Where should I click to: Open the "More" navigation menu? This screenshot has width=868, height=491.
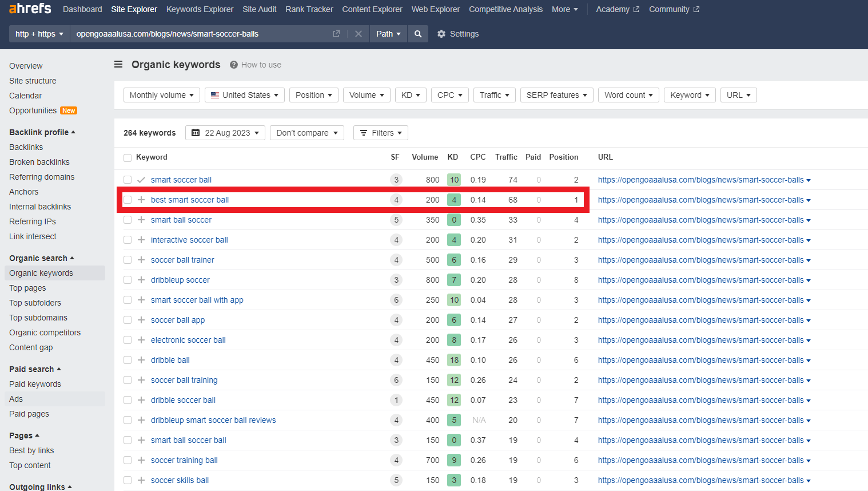[x=564, y=9]
